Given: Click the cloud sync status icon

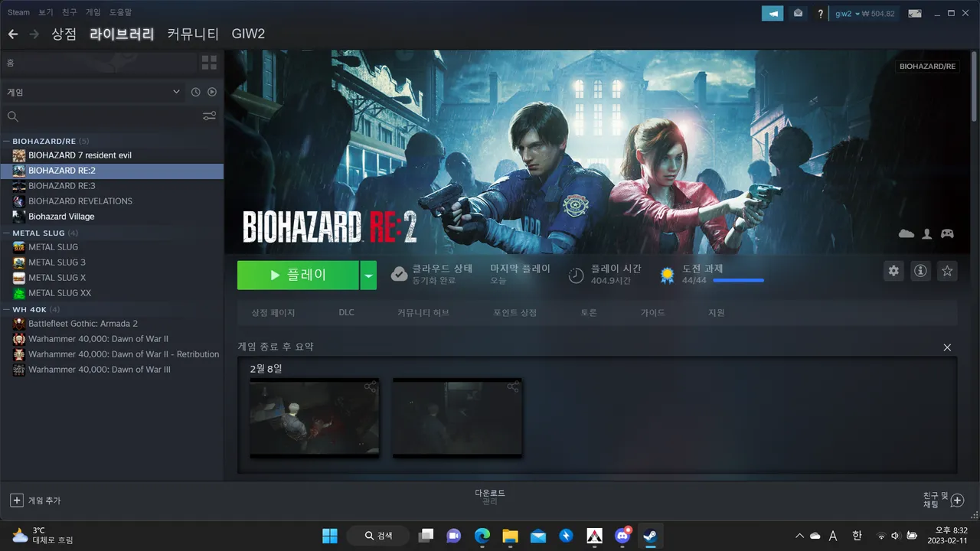Looking at the screenshot, I should click(x=399, y=275).
